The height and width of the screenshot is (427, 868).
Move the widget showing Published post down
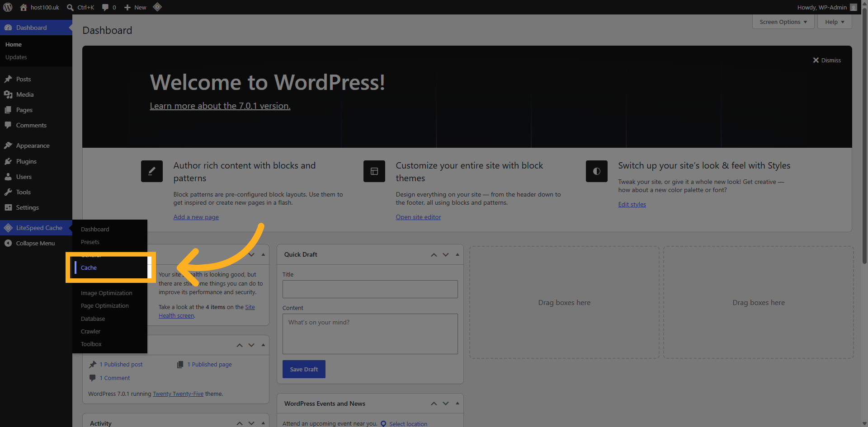click(251, 345)
